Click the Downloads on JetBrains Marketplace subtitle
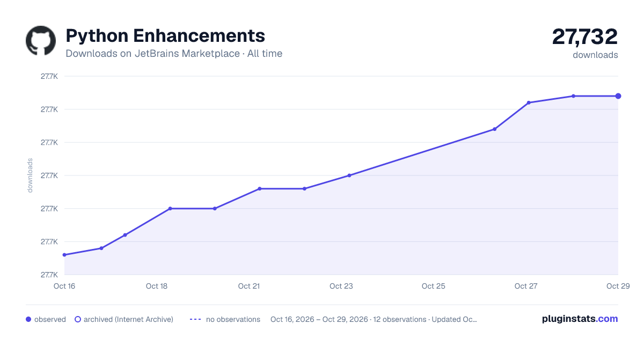This screenshot has height=338, width=644. (x=174, y=54)
